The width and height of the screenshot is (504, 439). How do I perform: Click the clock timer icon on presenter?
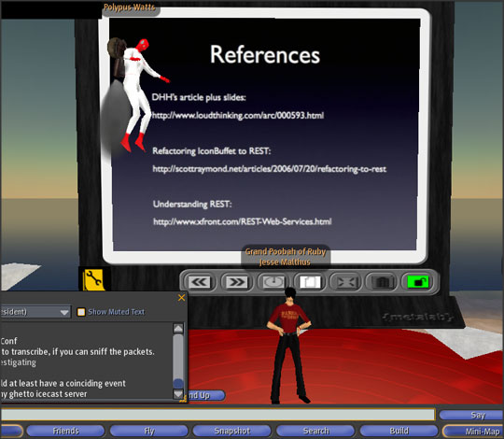click(x=273, y=282)
